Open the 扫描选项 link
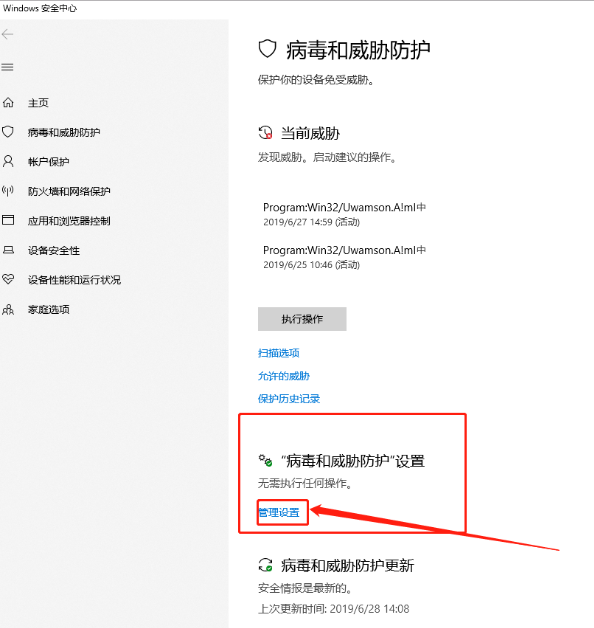 pyautogui.click(x=279, y=353)
